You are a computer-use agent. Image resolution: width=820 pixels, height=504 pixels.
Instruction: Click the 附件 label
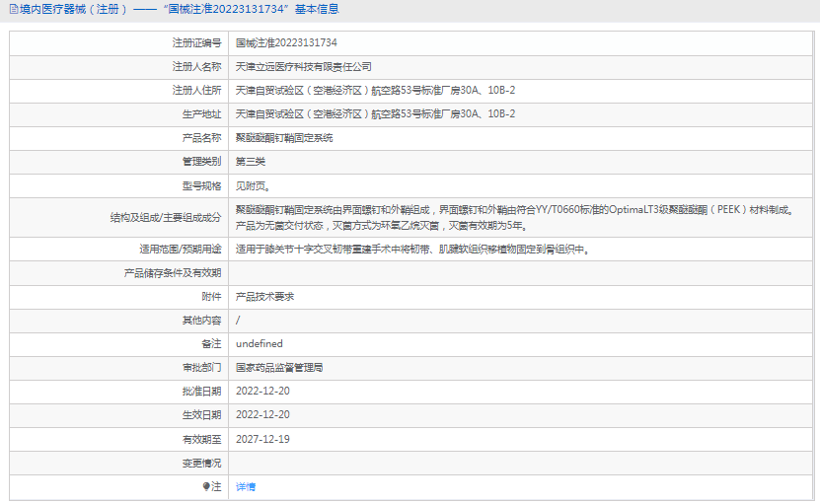coord(212,297)
